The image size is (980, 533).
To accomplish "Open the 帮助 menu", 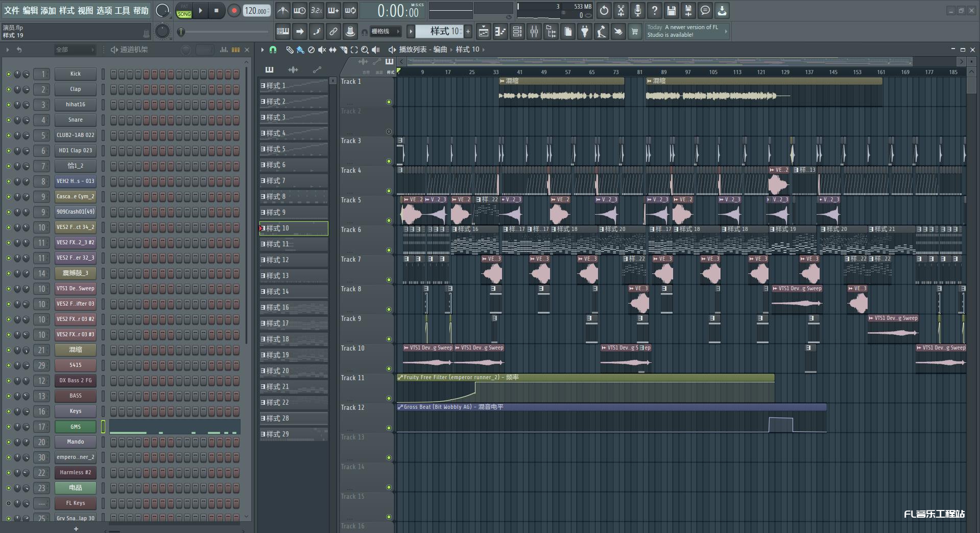I will [140, 10].
